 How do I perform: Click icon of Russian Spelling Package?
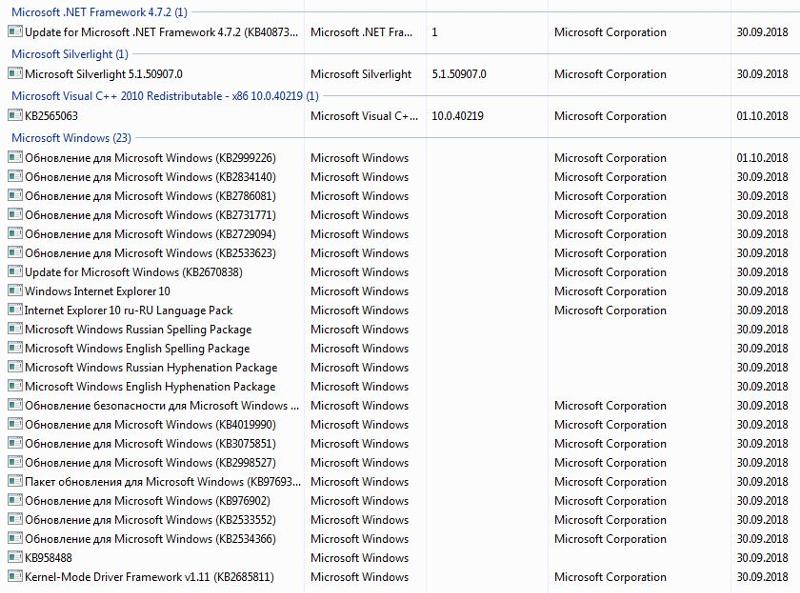pos(15,329)
